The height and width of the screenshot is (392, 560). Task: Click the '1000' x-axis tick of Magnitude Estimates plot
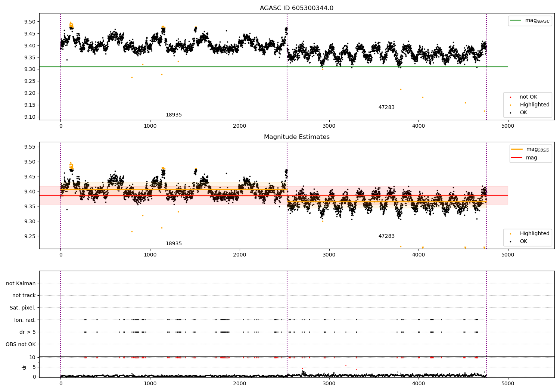tap(150, 255)
